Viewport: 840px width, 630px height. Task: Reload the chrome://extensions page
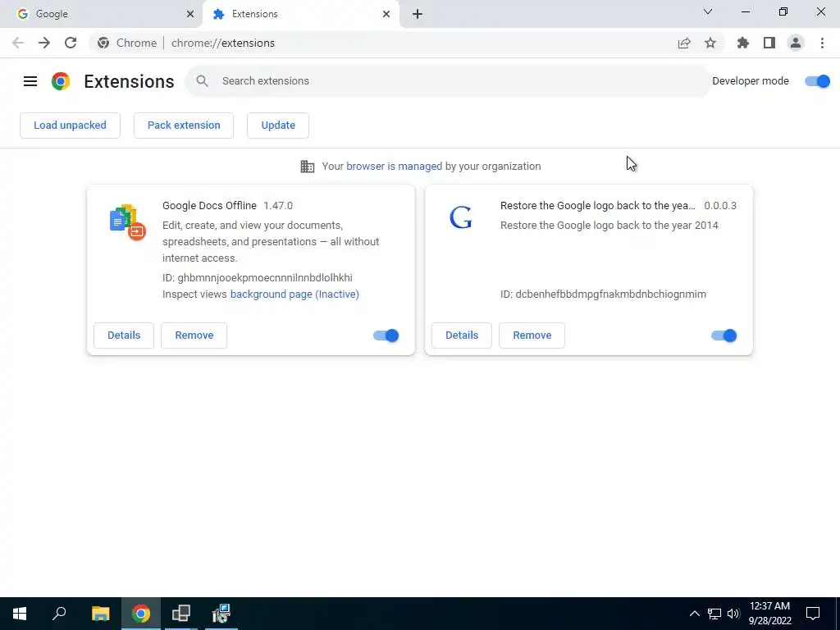coord(71,43)
